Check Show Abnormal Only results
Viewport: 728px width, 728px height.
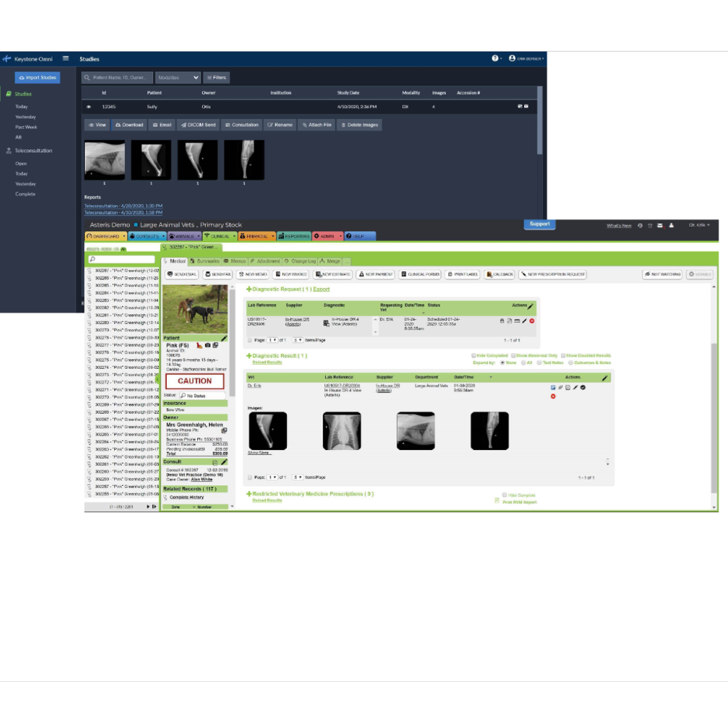(x=513, y=356)
